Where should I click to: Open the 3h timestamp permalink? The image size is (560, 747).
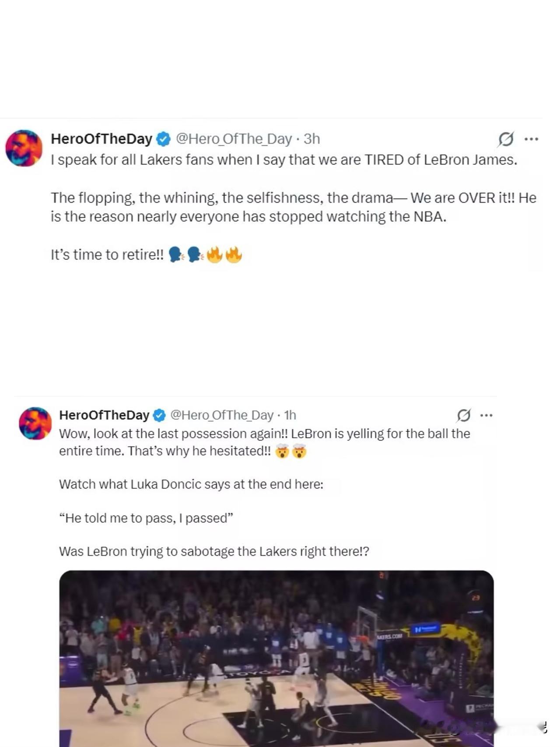[312, 139]
